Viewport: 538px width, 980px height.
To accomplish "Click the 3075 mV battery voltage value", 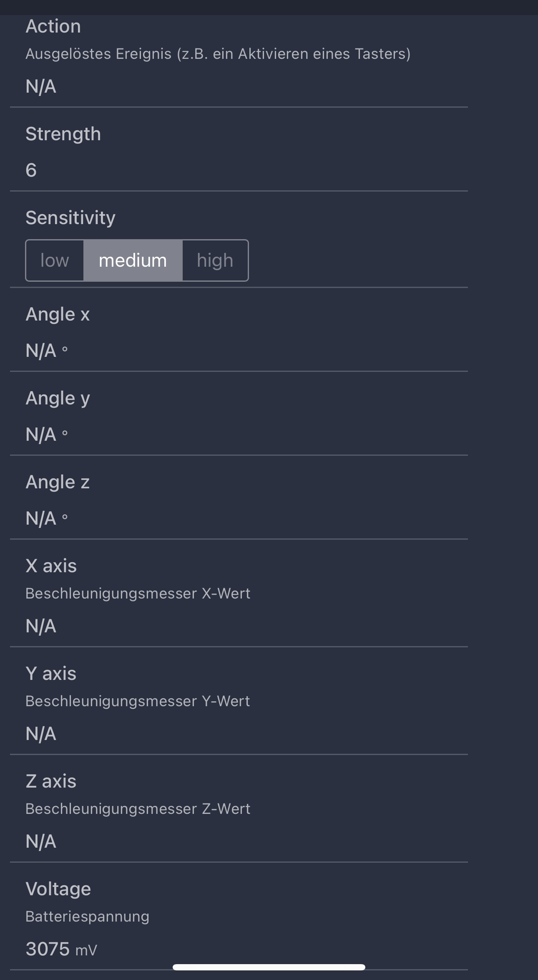I will (61, 949).
